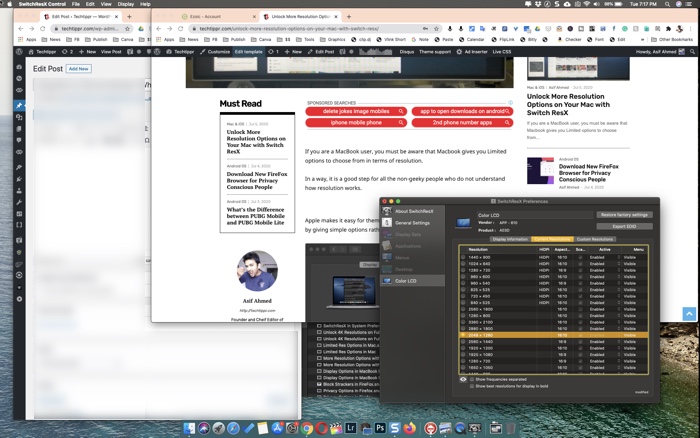Open General Settings in SwitchResX sidebar
The image size is (700, 438).
[x=412, y=223]
